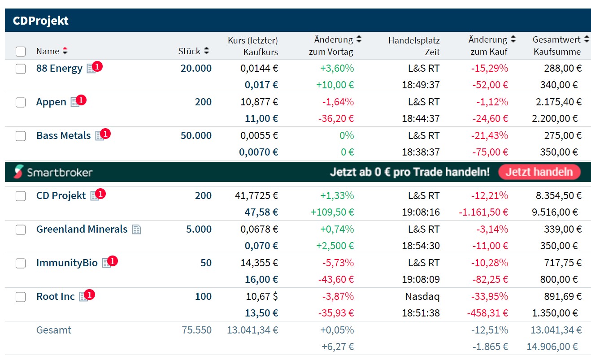Open news icon beside Appen
This screenshot has width=591, height=364.
click(x=75, y=102)
